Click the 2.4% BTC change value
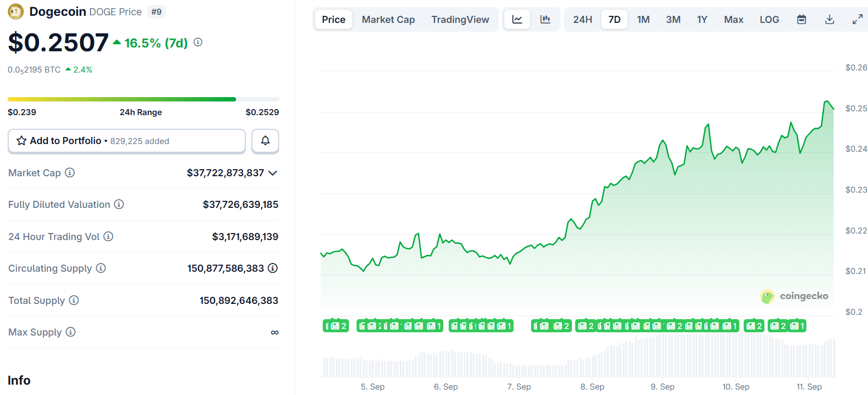The width and height of the screenshot is (868, 395). pos(83,70)
